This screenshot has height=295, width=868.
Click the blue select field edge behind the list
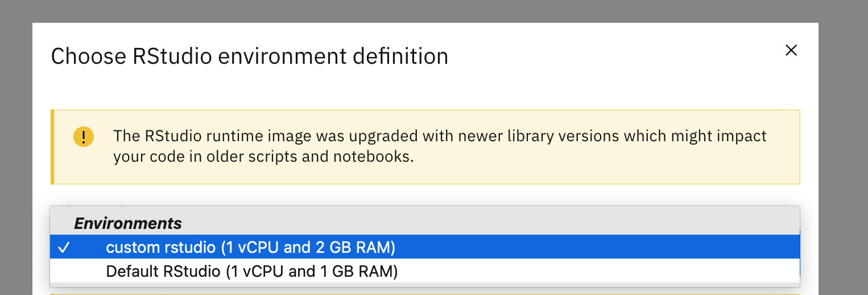click(800, 253)
